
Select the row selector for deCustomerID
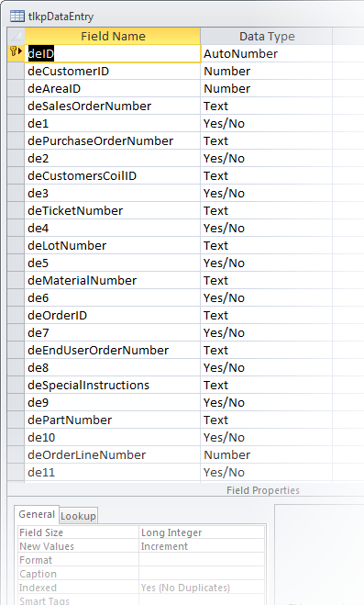pos(16,72)
